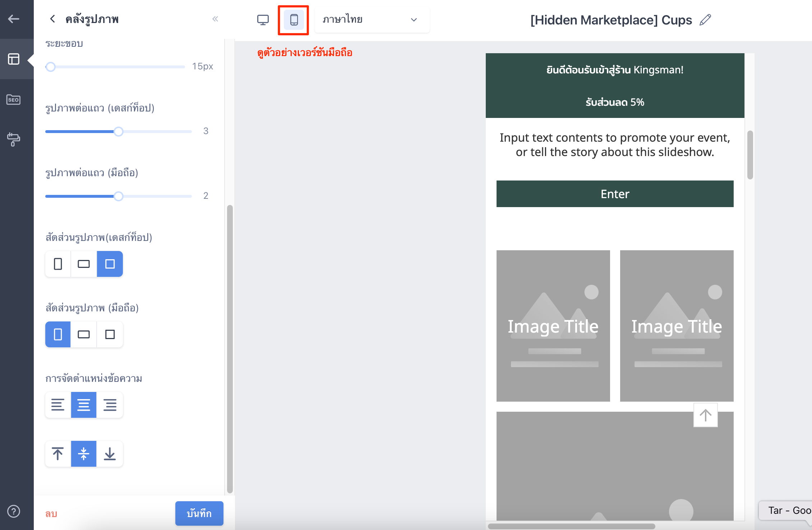Select portrait ratio for mobile images
812x530 pixels.
58,334
